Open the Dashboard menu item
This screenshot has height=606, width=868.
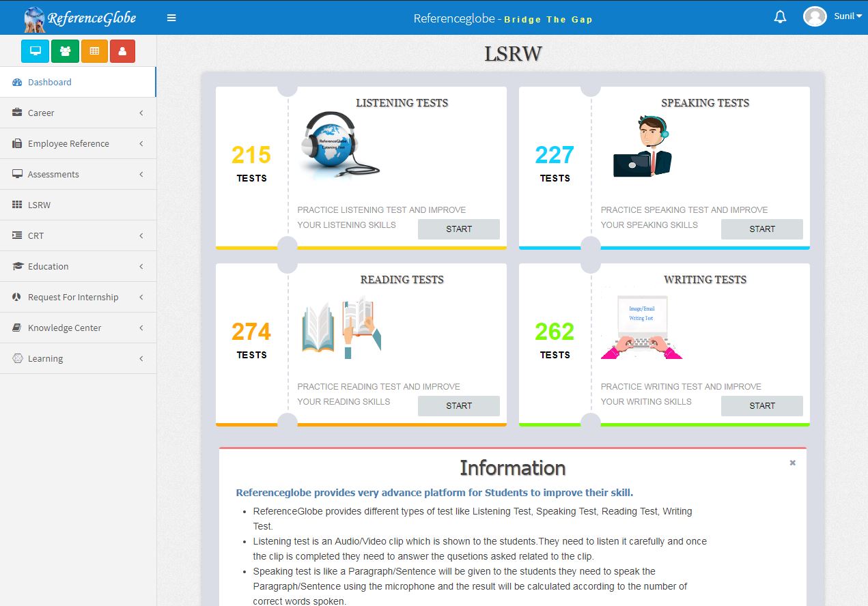[x=78, y=82]
